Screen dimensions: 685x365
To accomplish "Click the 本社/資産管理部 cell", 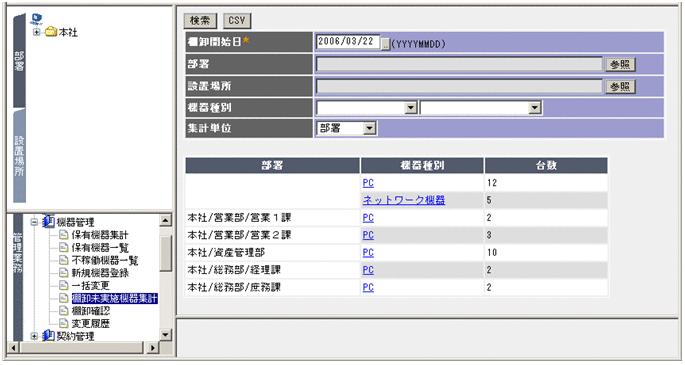I will (273, 253).
